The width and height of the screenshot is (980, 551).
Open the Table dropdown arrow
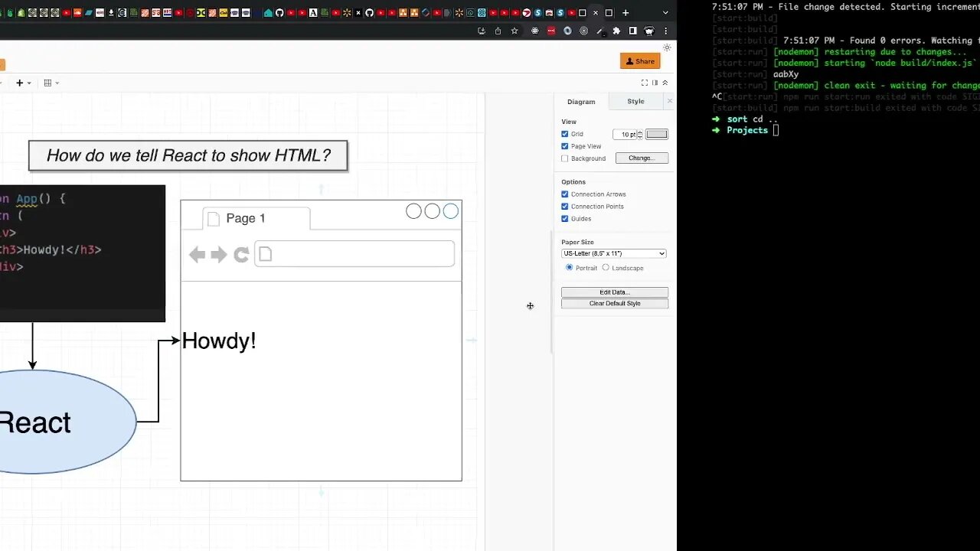pos(57,83)
